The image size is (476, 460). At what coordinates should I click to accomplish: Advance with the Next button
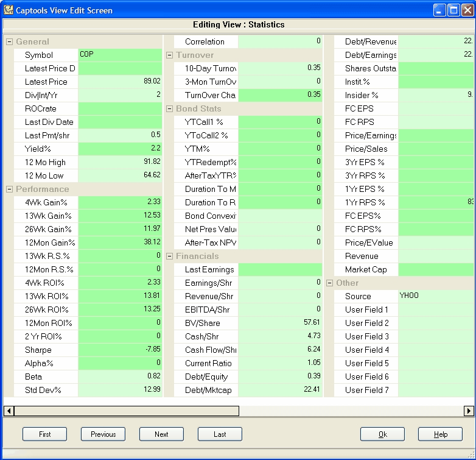161,434
